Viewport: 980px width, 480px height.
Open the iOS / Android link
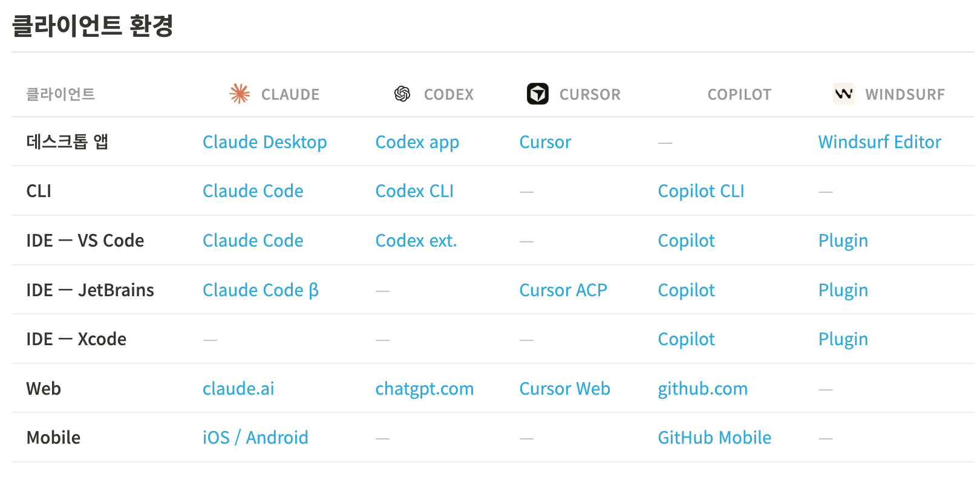click(x=255, y=438)
